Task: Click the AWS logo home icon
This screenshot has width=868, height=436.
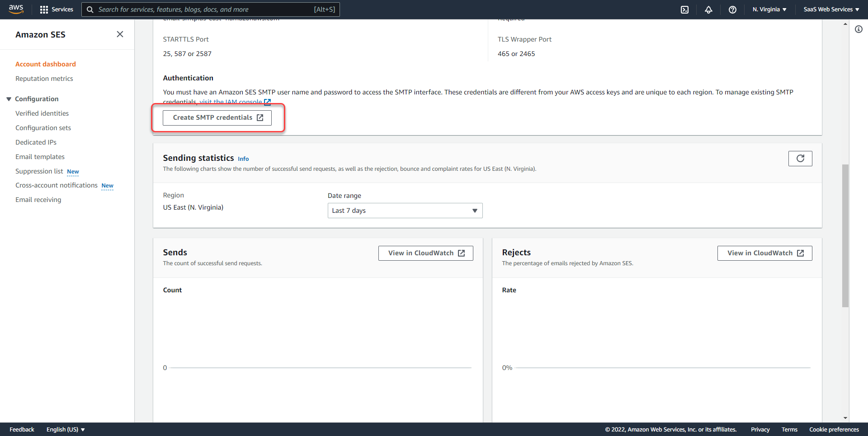Action: pyautogui.click(x=16, y=9)
